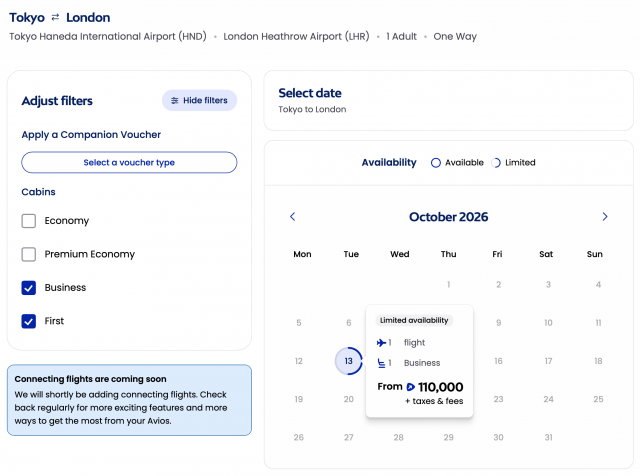This screenshot has height=476, width=640.
Task: Go to next month with right chevron
Action: [x=605, y=216]
